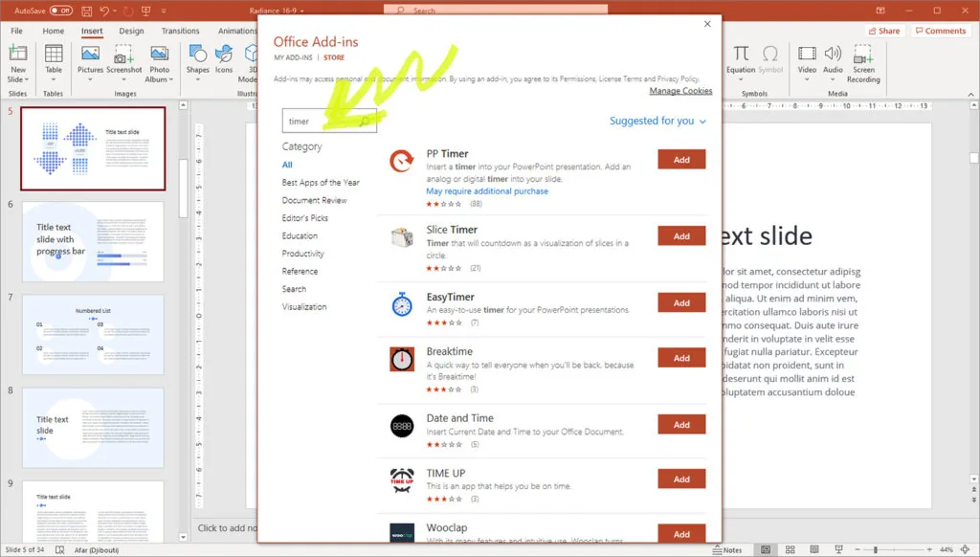Image resolution: width=980 pixels, height=557 pixels.
Task: Add the TIME UP add-in
Action: click(x=681, y=479)
